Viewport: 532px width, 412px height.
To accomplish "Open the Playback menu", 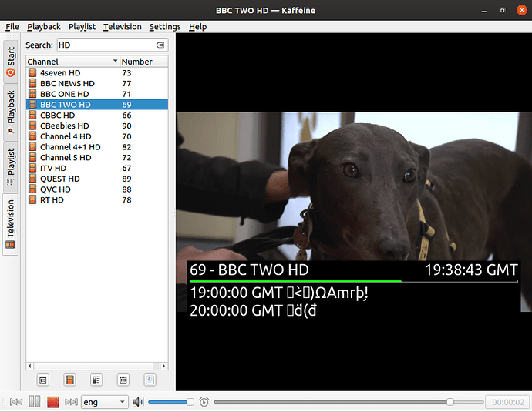I will [x=44, y=27].
